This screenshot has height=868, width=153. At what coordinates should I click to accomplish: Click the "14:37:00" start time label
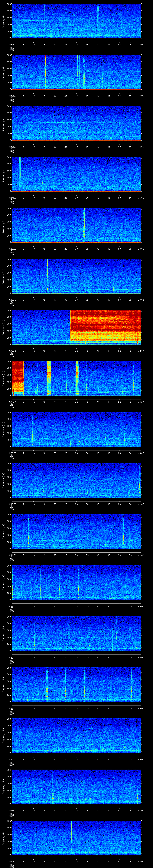point(12,351)
